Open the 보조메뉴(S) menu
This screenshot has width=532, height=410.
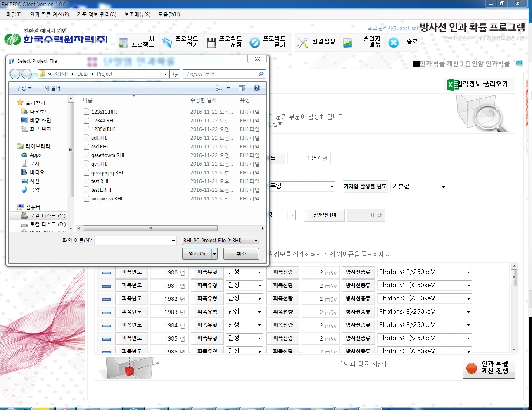138,14
